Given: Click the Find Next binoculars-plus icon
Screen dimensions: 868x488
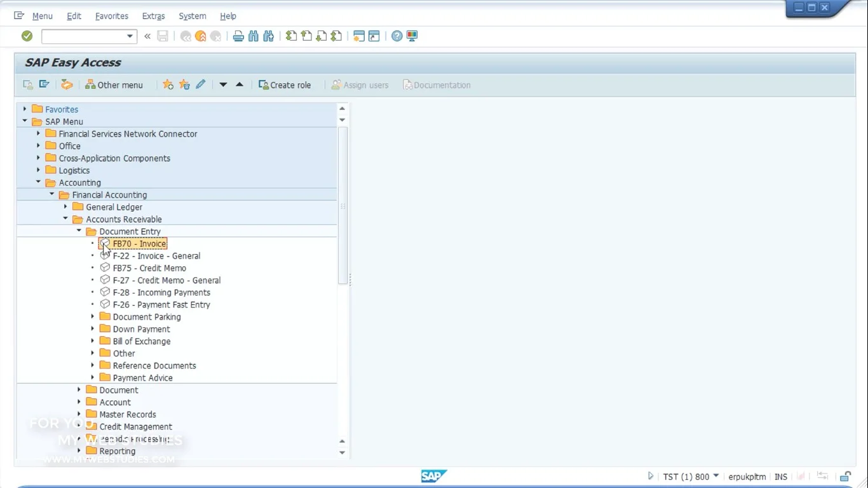Looking at the screenshot, I should (x=269, y=36).
